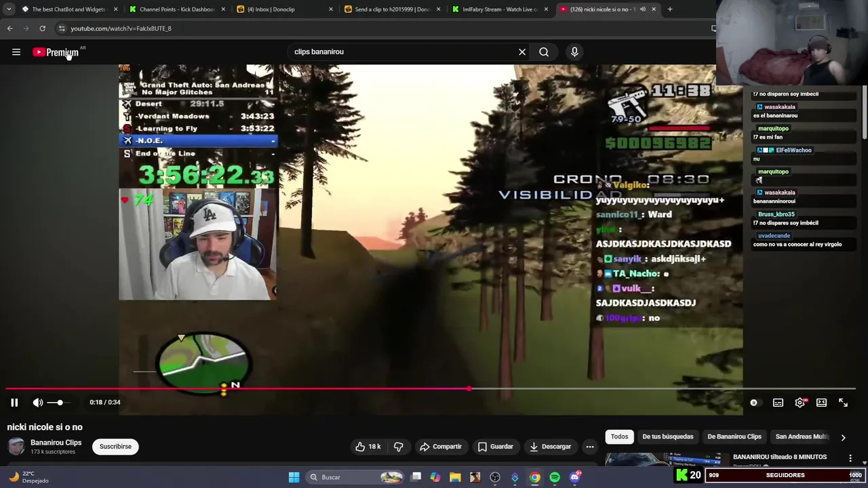Switch to Channel Points - Kick Dashboard tab
Screen dimensions: 868x488
pos(176,9)
